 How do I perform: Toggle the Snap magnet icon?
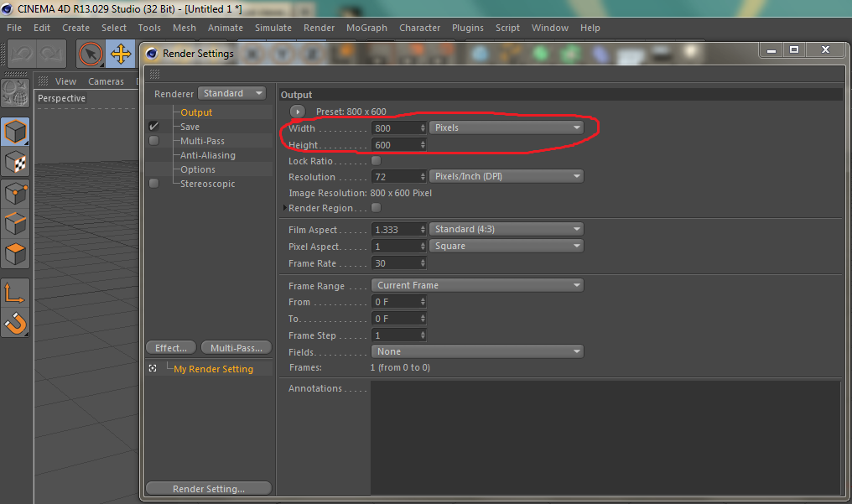[x=15, y=323]
